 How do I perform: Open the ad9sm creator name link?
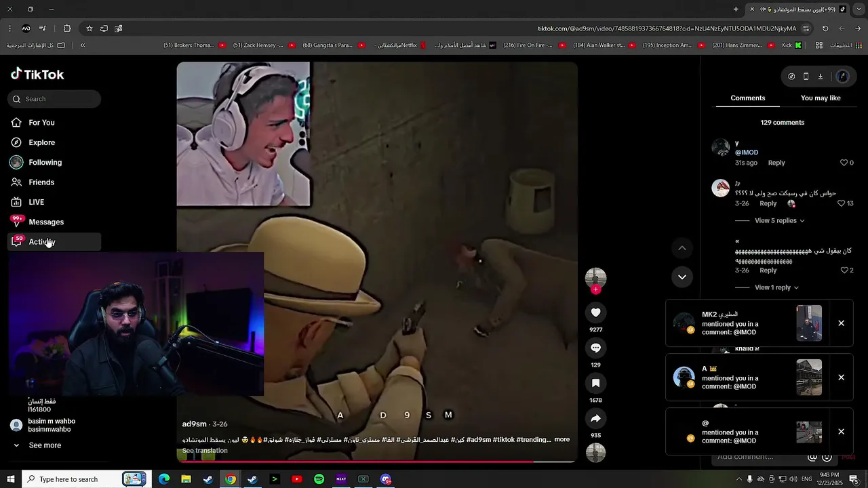[x=194, y=424]
